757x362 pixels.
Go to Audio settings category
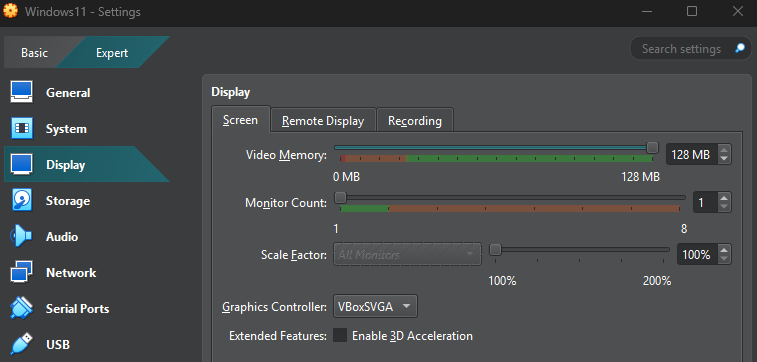(x=87, y=237)
